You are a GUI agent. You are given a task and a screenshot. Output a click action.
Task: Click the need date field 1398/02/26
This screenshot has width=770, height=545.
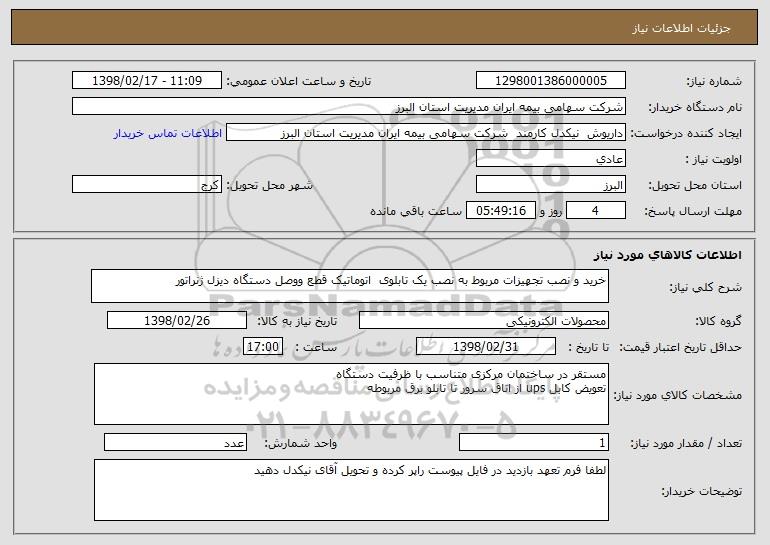[x=177, y=321]
